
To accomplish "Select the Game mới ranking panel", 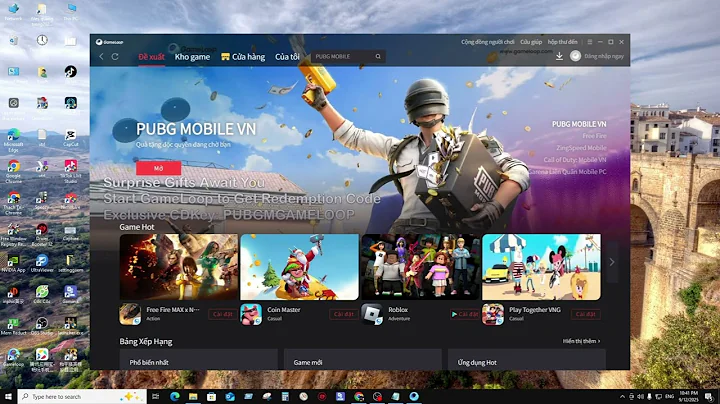I will 363,359.
